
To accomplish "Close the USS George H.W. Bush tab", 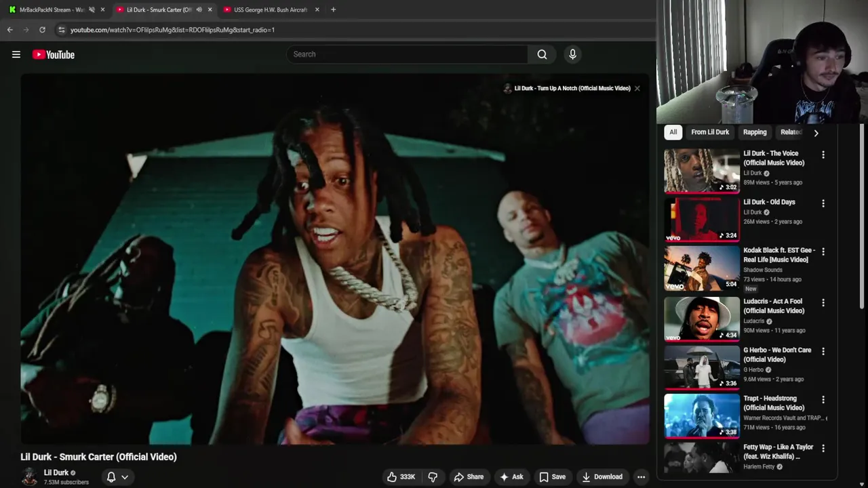I will [x=317, y=9].
